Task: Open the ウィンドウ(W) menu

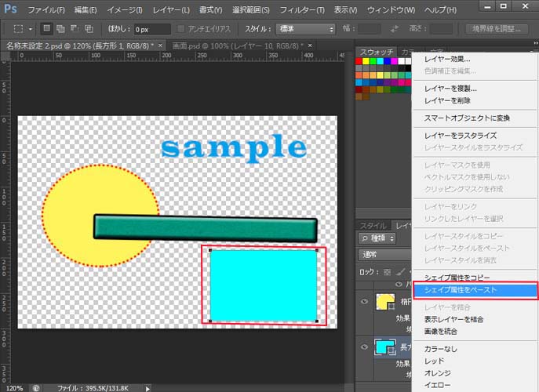Action: [391, 10]
